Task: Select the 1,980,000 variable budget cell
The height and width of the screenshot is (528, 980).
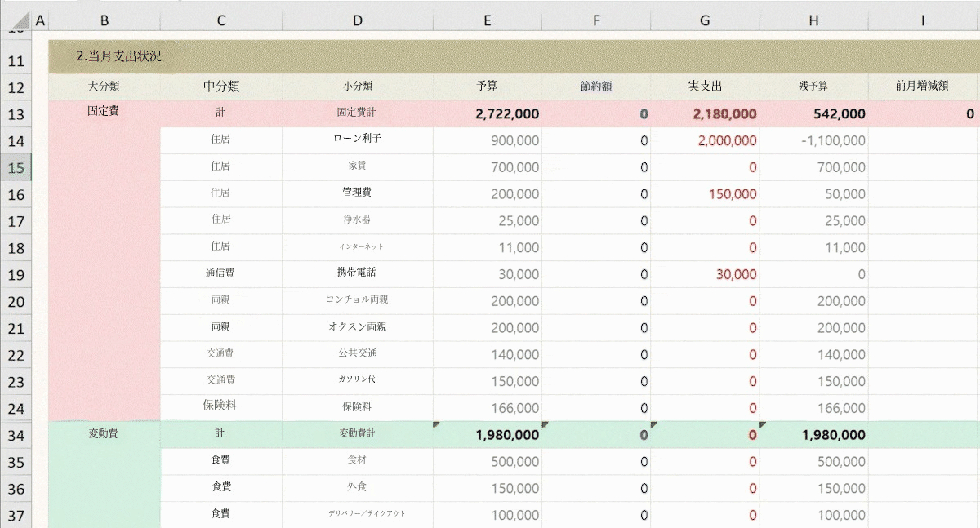Action: tap(488, 435)
